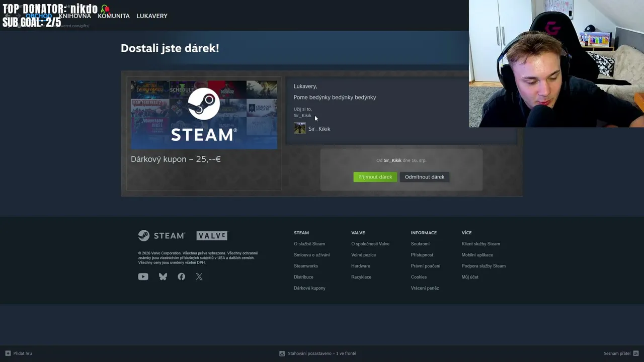Open Steam's Facebook icon
This screenshot has height=362, width=644.
tap(182, 277)
